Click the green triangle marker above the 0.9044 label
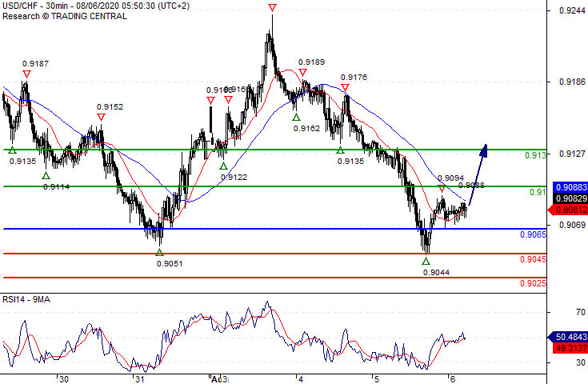 426,261
